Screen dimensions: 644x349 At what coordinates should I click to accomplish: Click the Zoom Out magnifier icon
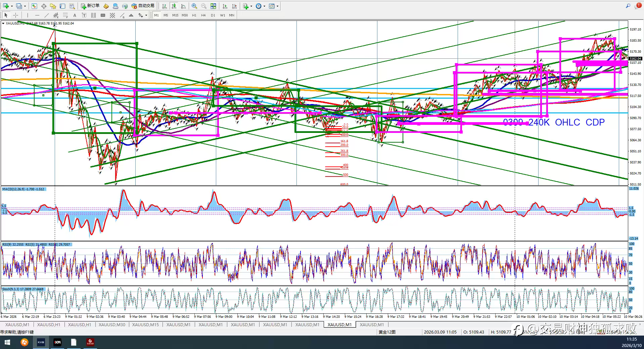coord(203,6)
